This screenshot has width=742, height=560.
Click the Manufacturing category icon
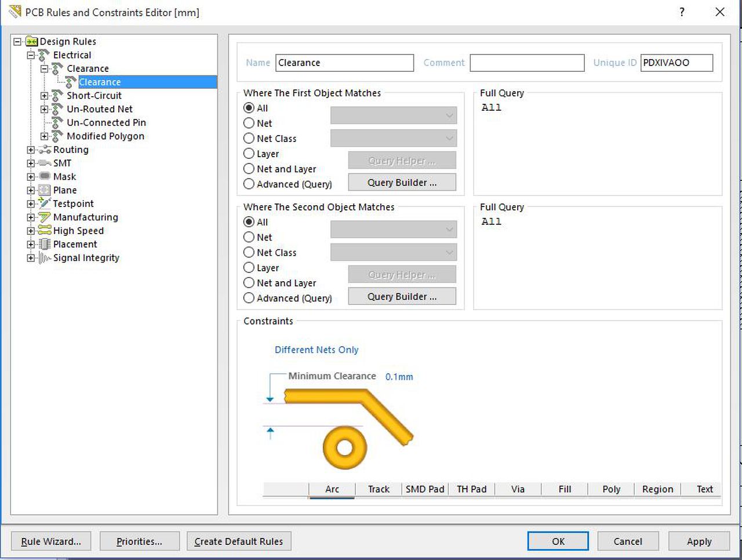[x=45, y=217]
